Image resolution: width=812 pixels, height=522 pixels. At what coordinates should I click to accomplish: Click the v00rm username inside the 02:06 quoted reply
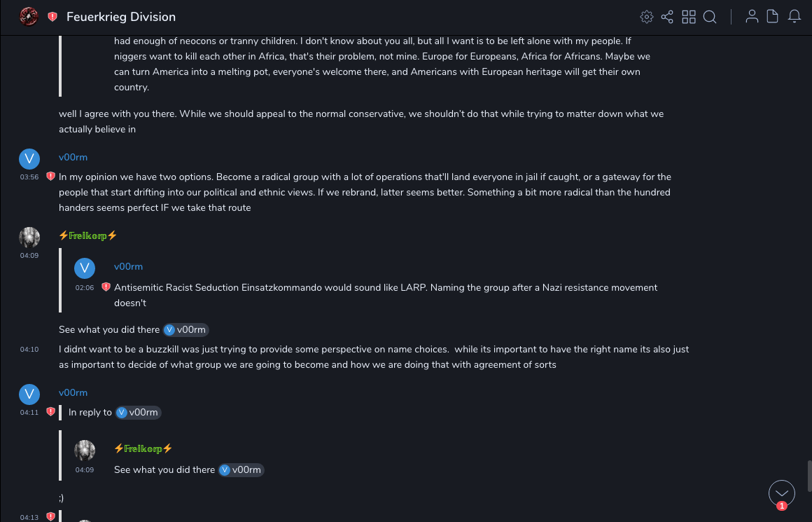pyautogui.click(x=128, y=267)
